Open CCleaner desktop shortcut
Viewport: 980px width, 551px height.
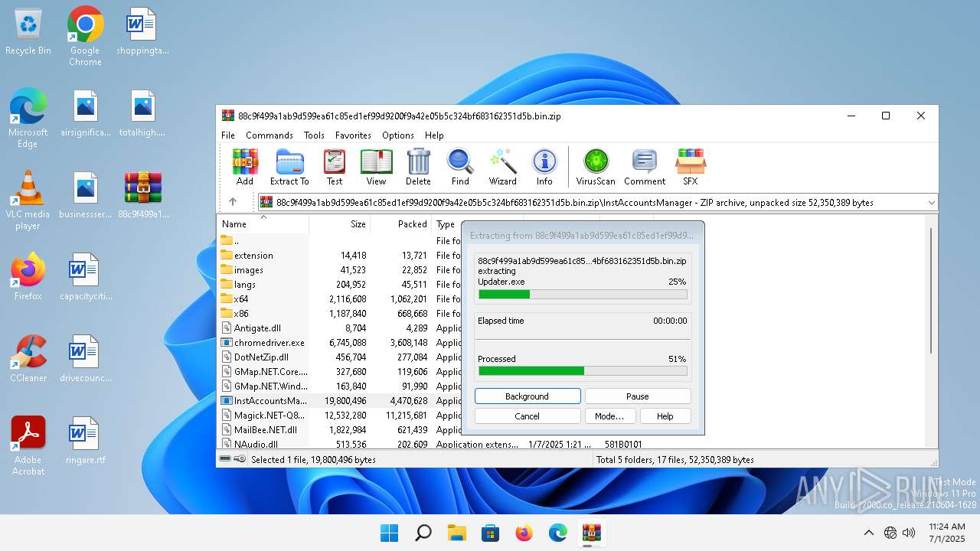[28, 359]
